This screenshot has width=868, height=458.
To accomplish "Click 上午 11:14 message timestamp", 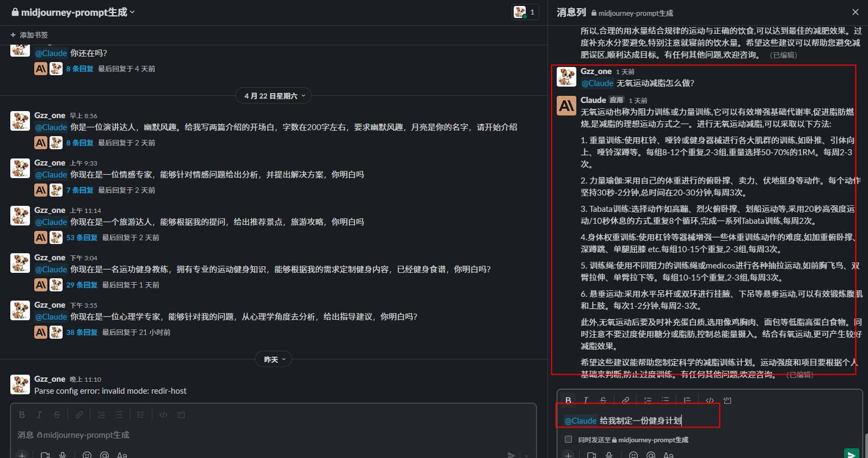I will [85, 211].
